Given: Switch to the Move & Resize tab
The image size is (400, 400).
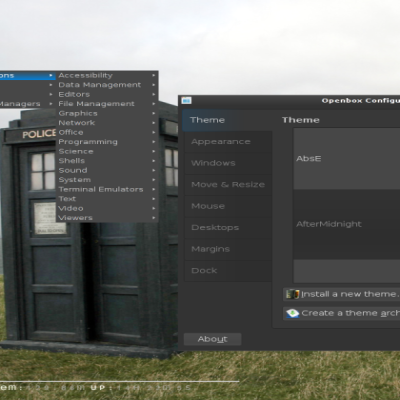Looking at the screenshot, I should (x=228, y=185).
